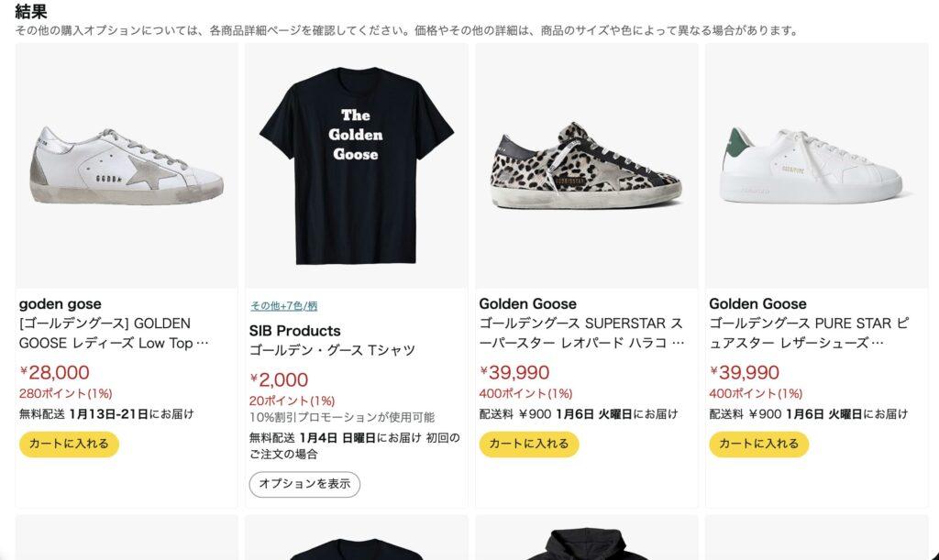Screen dimensions: 939x560
Task: Click the 10%割引プロモーションが使用可能 promotion text
Action: click(342, 417)
